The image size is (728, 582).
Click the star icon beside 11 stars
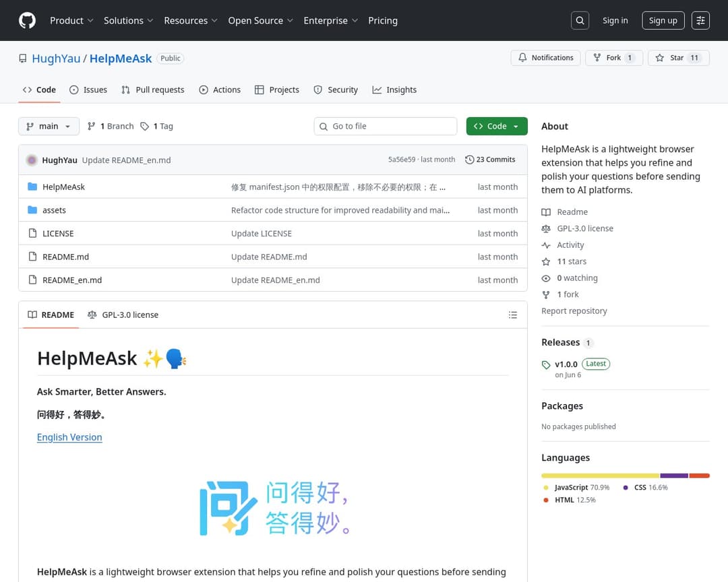(x=546, y=262)
